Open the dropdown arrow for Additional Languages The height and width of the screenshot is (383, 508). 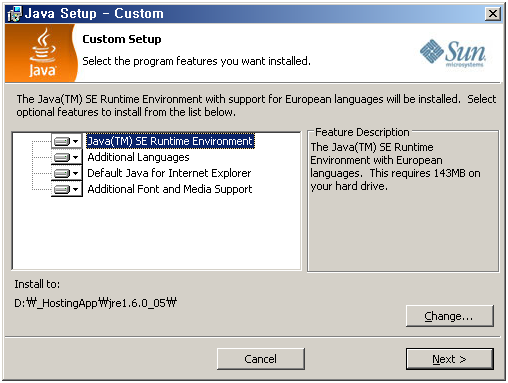click(76, 157)
